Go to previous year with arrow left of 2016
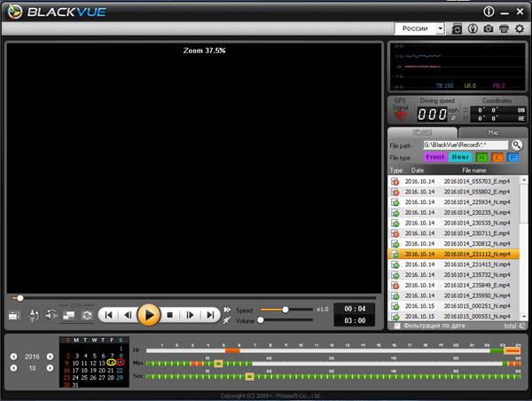Image resolution: width=532 pixels, height=401 pixels. pyautogui.click(x=13, y=357)
